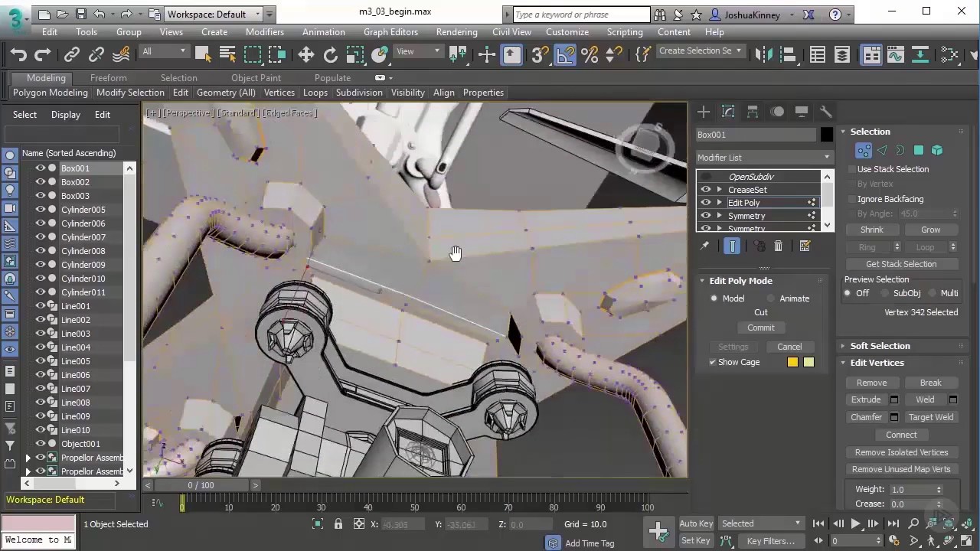Click the Commit button
This screenshot has height=551, width=980.
point(760,328)
